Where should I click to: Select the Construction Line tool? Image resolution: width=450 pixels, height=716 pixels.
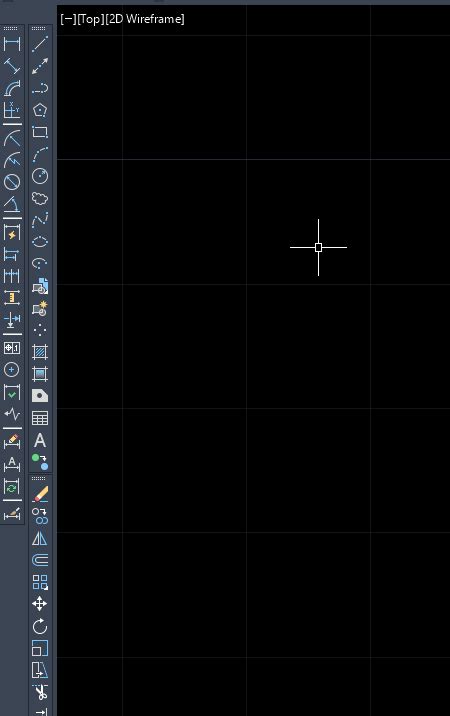(x=40, y=66)
